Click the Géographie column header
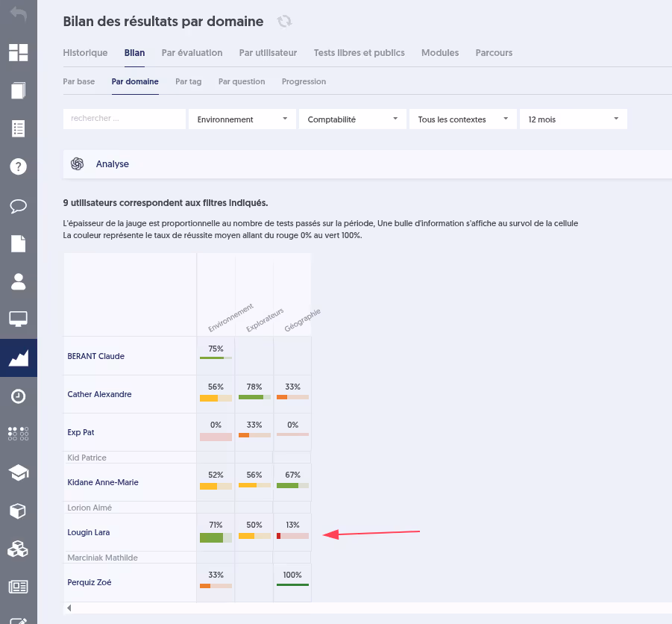672x624 pixels. click(302, 320)
